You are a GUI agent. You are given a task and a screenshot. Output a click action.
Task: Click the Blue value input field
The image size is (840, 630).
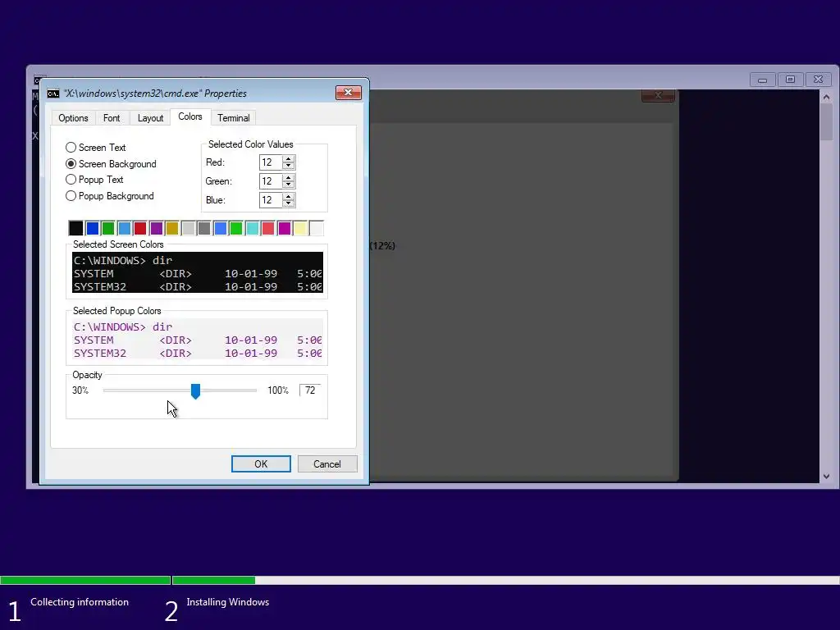click(271, 200)
